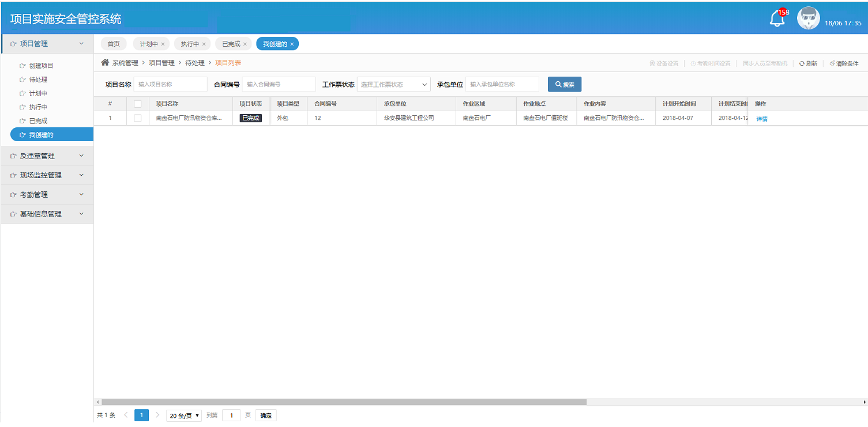Click 待处理 in the breadcrumb
Screen dimensions: 868x427
(195, 63)
